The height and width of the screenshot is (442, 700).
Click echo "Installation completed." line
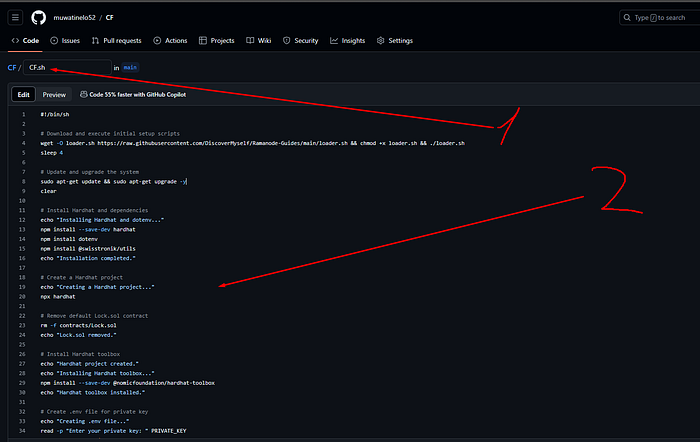click(x=88, y=258)
